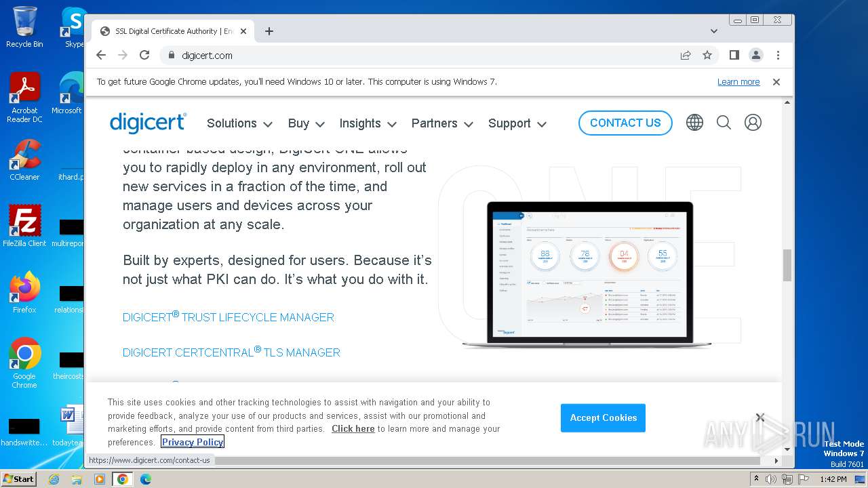868x488 pixels.
Task: Open the DigiCert site search icon
Action: point(724,123)
